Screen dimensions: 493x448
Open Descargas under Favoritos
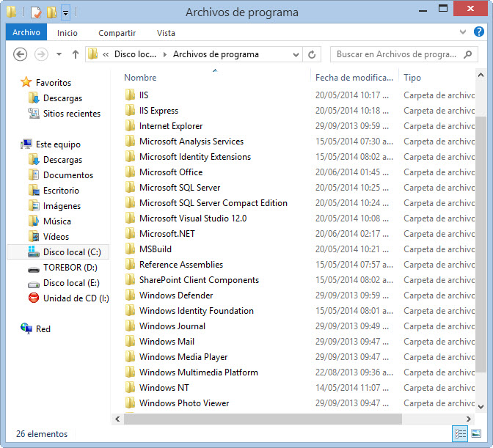click(x=62, y=98)
